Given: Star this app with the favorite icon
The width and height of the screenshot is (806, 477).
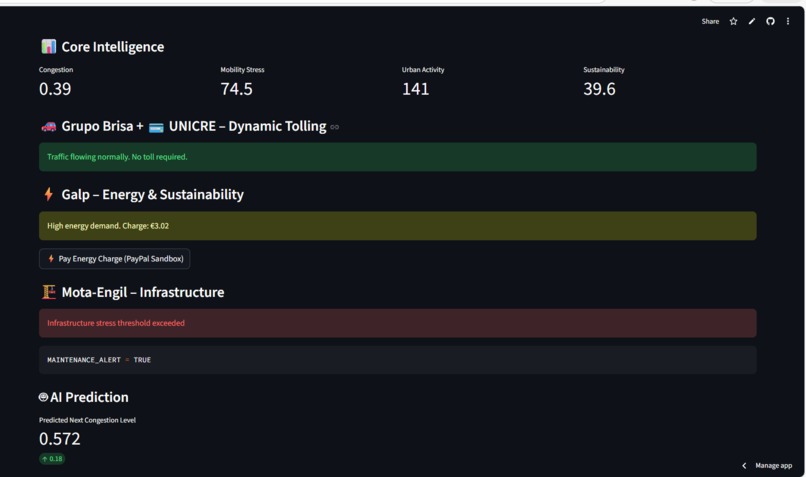Looking at the screenshot, I should [734, 22].
